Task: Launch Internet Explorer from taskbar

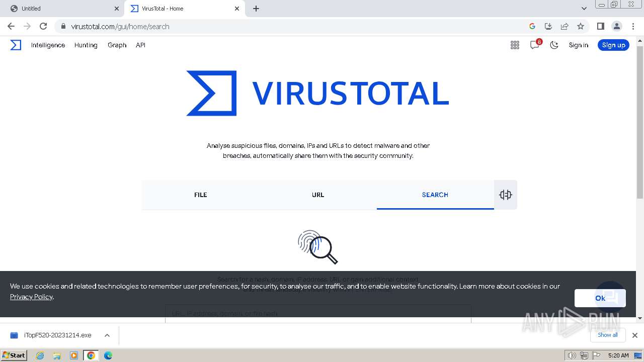Action: coord(40,355)
